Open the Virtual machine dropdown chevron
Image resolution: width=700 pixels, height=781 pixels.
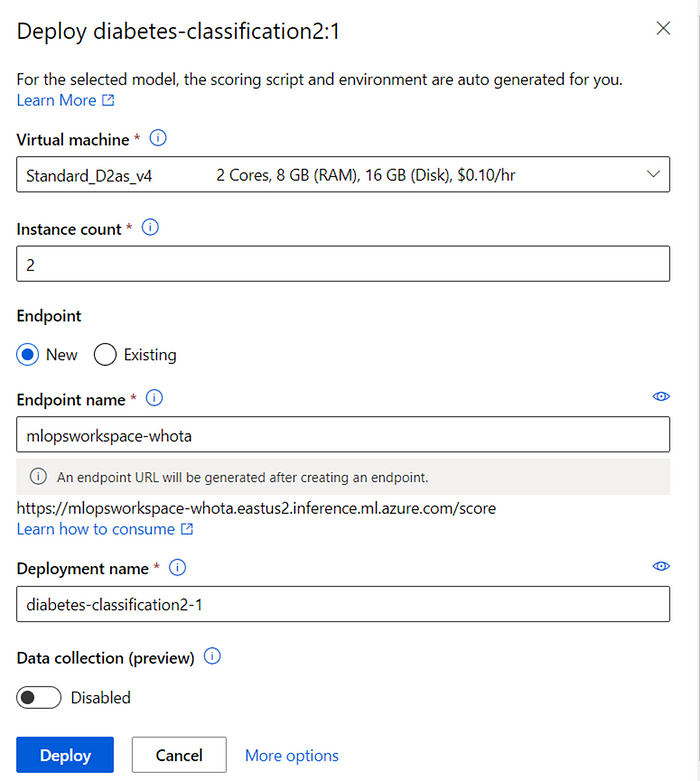click(653, 174)
